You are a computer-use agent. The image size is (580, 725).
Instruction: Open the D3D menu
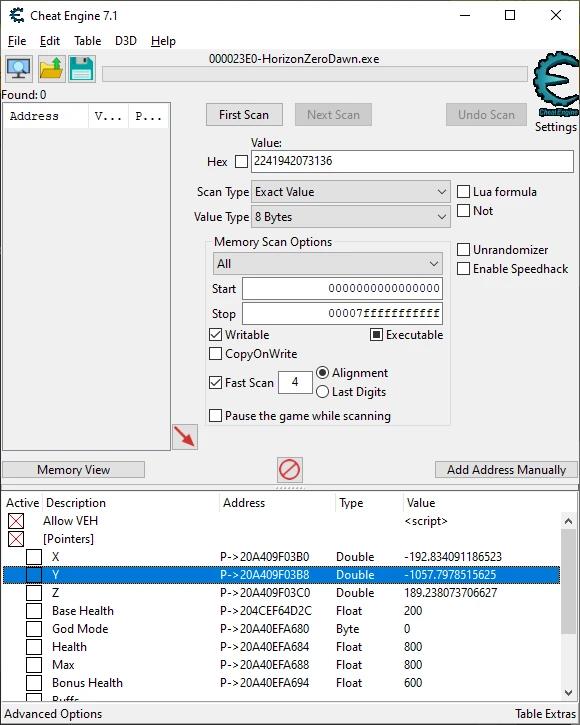(x=126, y=41)
